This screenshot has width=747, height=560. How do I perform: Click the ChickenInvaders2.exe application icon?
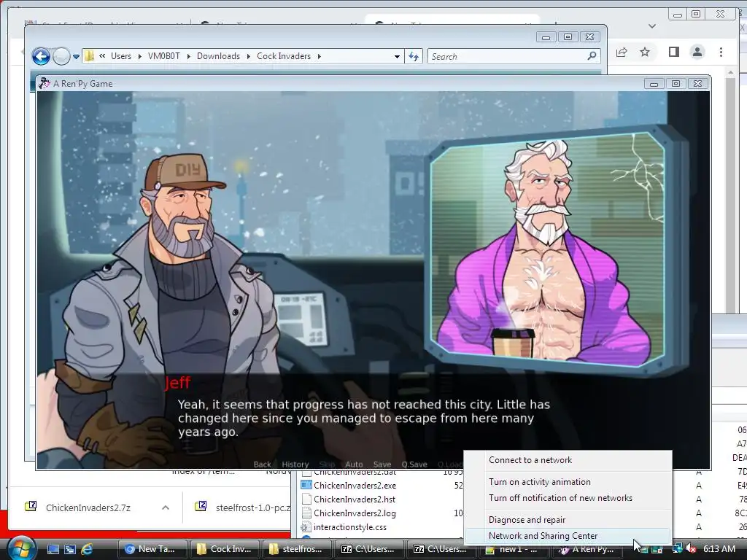306,485
